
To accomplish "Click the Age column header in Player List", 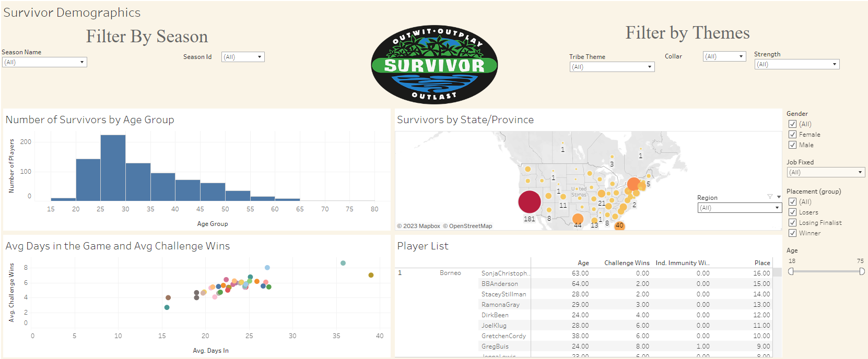I will (x=583, y=263).
